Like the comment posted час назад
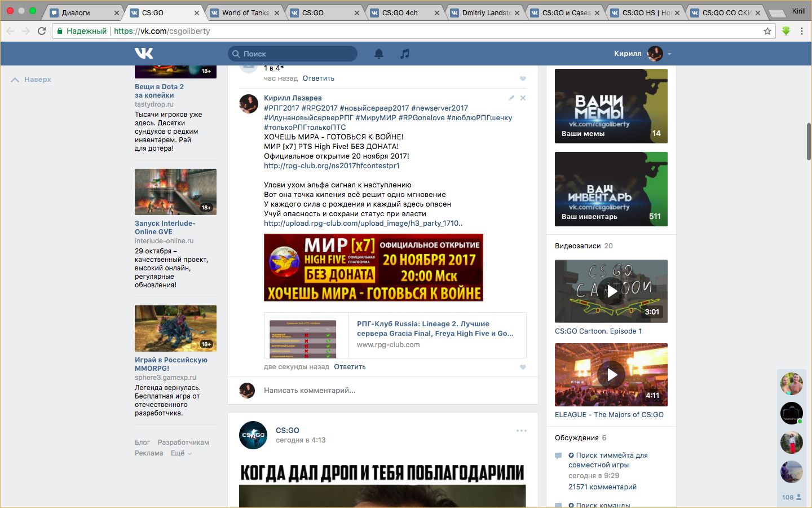 [523, 78]
